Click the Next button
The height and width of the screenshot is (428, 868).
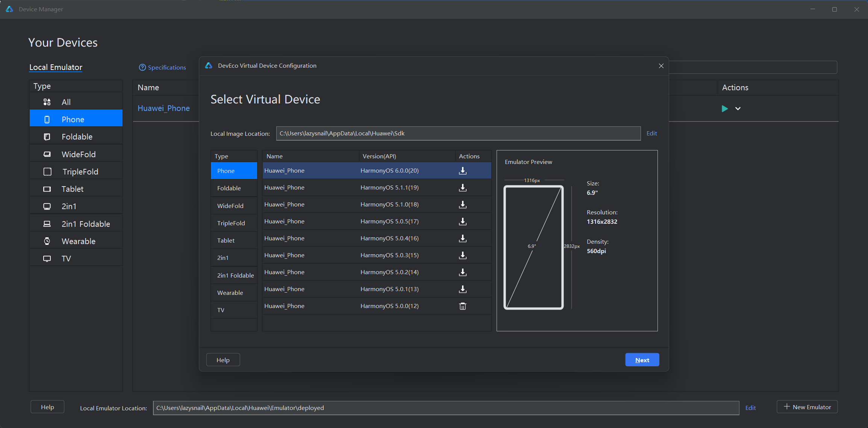click(642, 360)
